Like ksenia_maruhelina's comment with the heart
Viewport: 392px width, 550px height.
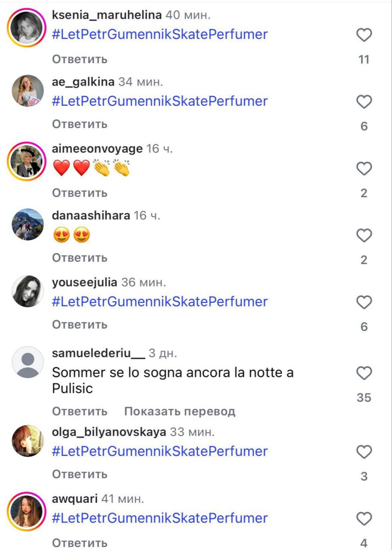pos(364,35)
